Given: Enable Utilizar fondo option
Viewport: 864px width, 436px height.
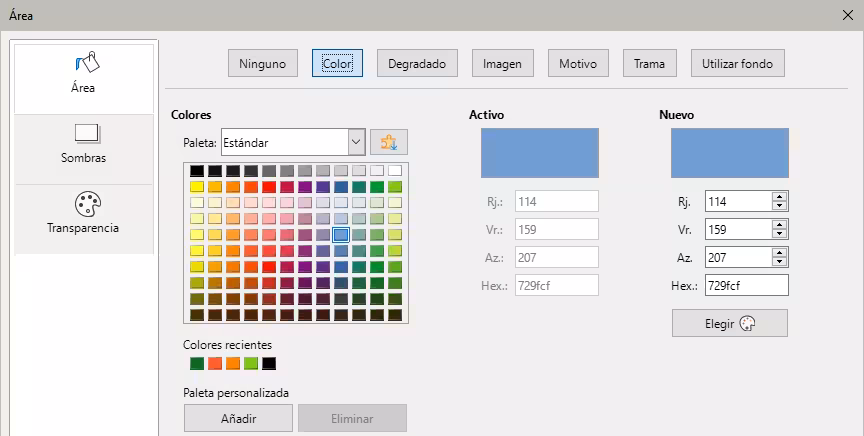Looking at the screenshot, I should [738, 63].
